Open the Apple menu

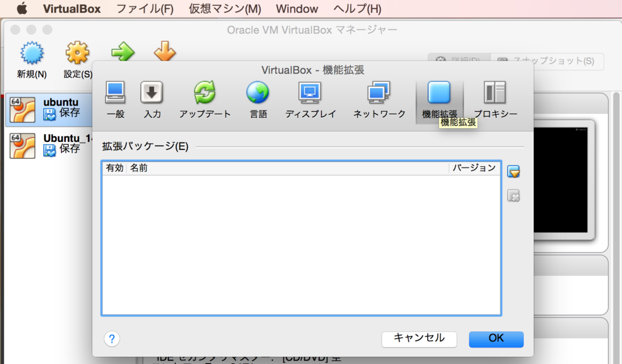22,8
